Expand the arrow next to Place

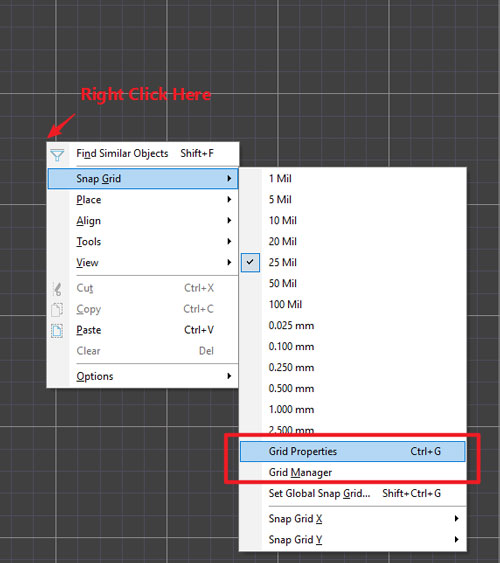[229, 199]
